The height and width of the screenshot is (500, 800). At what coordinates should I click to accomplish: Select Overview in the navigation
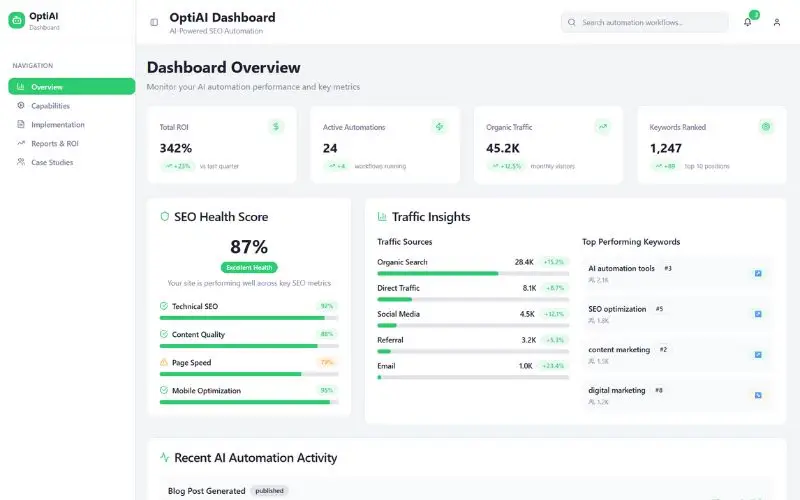pos(71,87)
